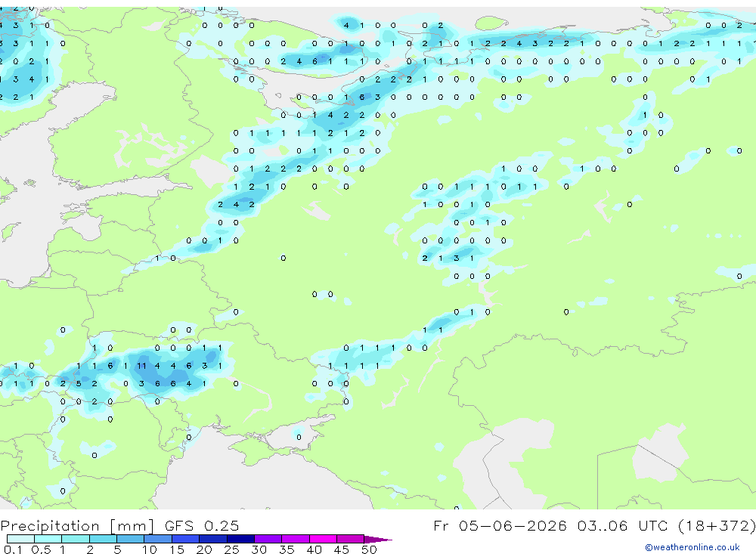
Task: Click the legend label '50'
Action: pyautogui.click(x=369, y=549)
